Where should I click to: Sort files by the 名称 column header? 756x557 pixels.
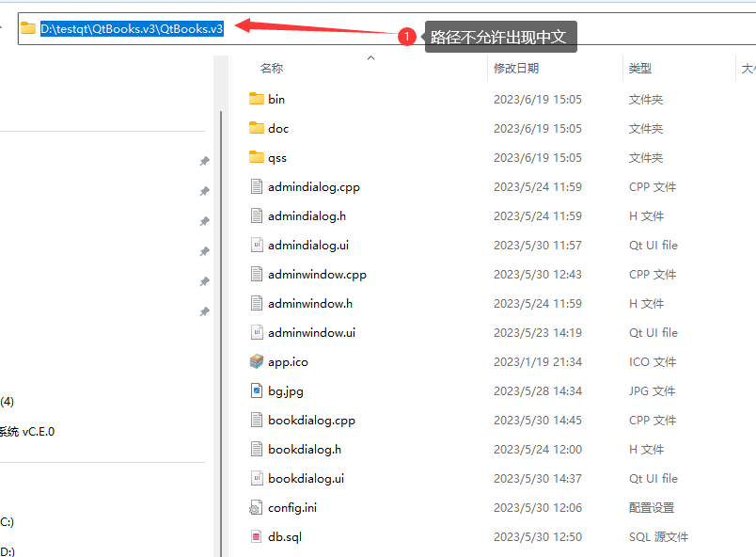(x=272, y=69)
